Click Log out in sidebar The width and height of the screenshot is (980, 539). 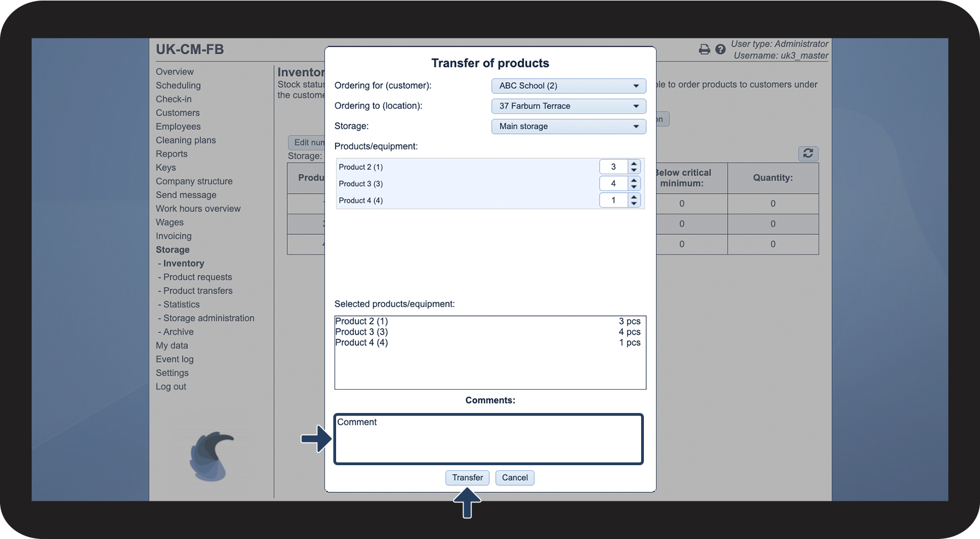171,387
